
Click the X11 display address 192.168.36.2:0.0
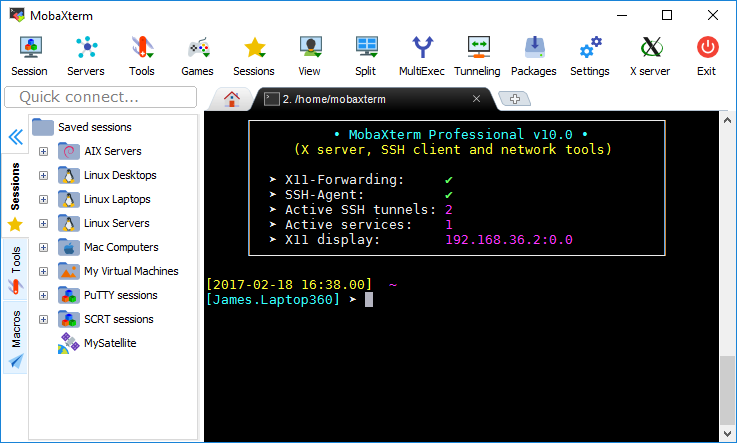[509, 240]
